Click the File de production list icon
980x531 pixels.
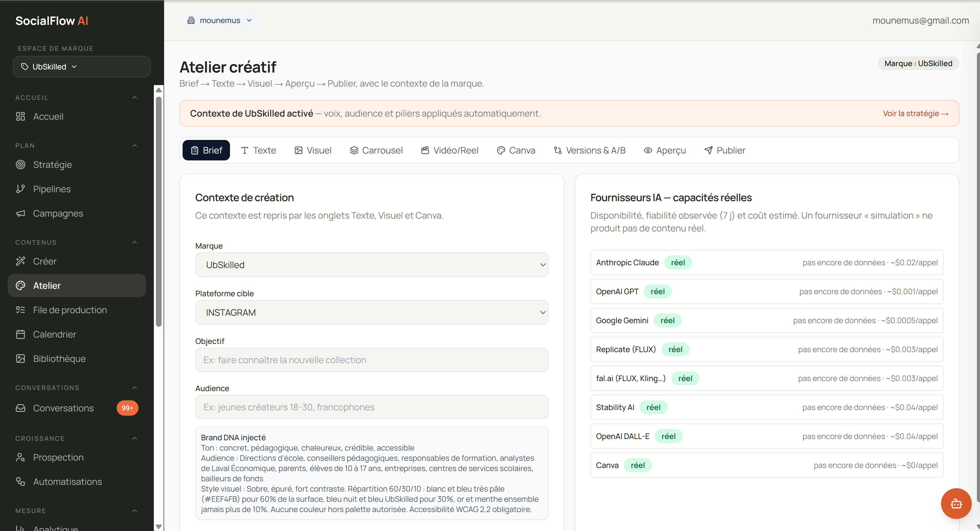tap(21, 310)
